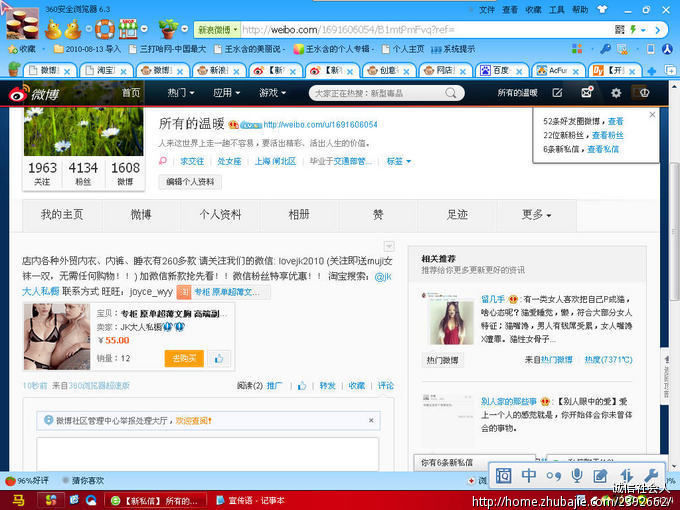Viewport: 680px width, 510px height.
Task: Click the 编辑个人资料 button
Action: [x=190, y=182]
